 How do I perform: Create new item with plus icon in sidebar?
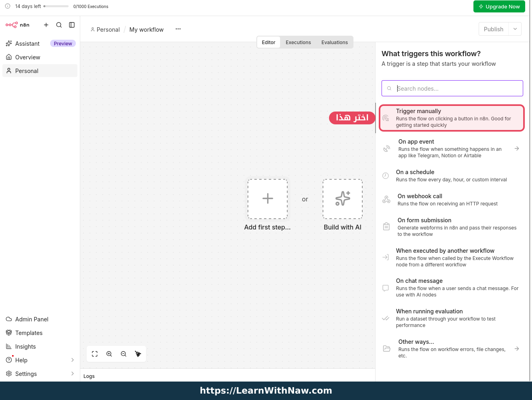(46, 25)
